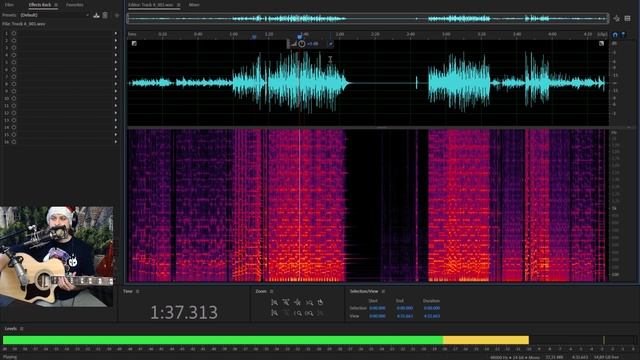The width and height of the screenshot is (640, 360).
Task: Open the Editor panel menu icon
Action: pyautogui.click(x=178, y=5)
